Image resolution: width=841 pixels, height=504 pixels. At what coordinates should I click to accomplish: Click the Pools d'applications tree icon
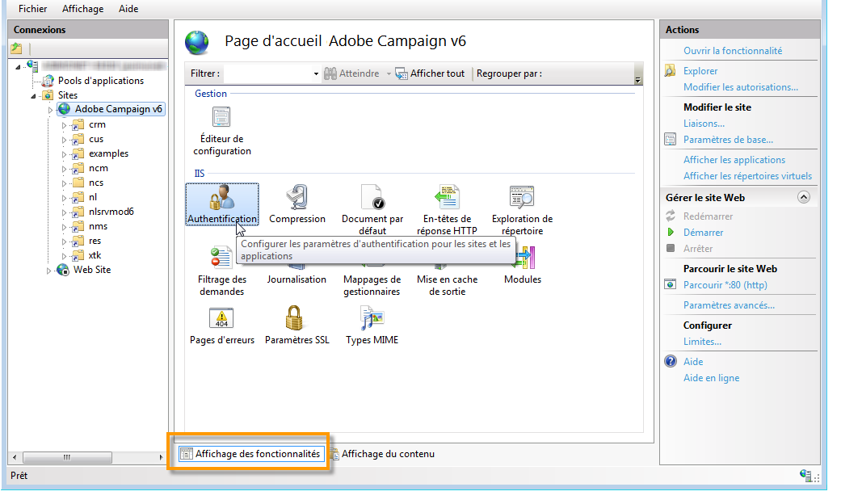point(48,81)
